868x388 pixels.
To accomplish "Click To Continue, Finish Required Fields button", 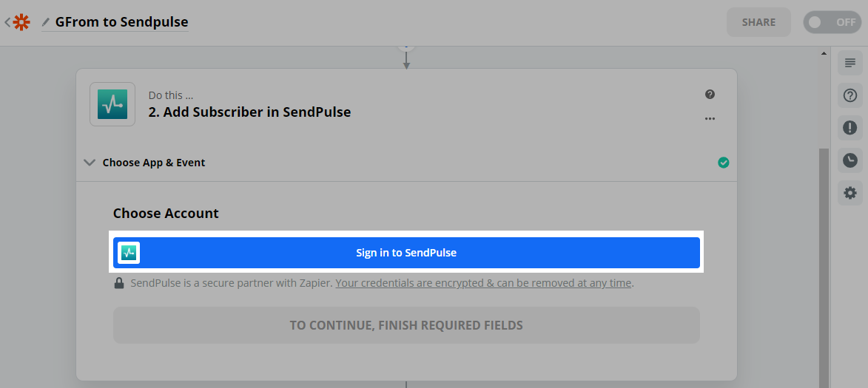I will point(406,325).
